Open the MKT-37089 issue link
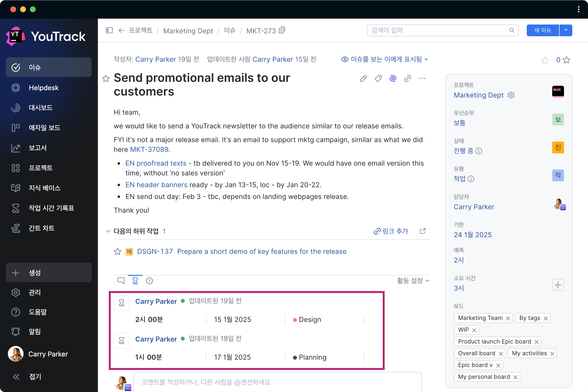This screenshot has width=588, height=392. click(149, 149)
